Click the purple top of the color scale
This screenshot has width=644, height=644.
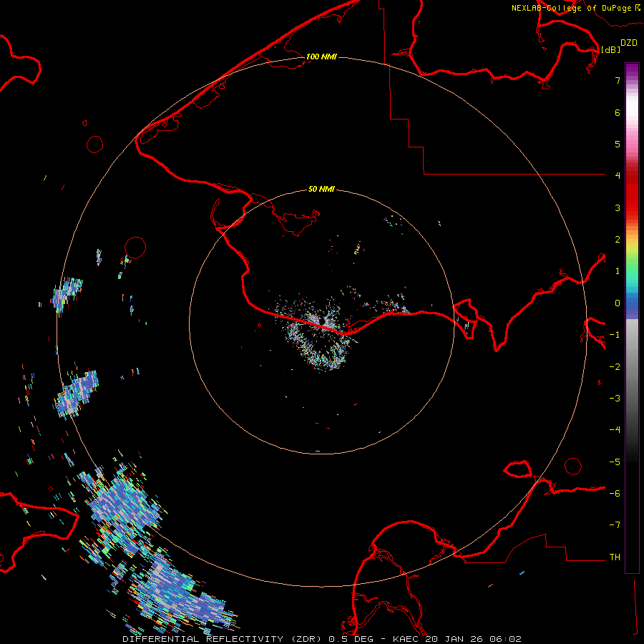pos(632,70)
